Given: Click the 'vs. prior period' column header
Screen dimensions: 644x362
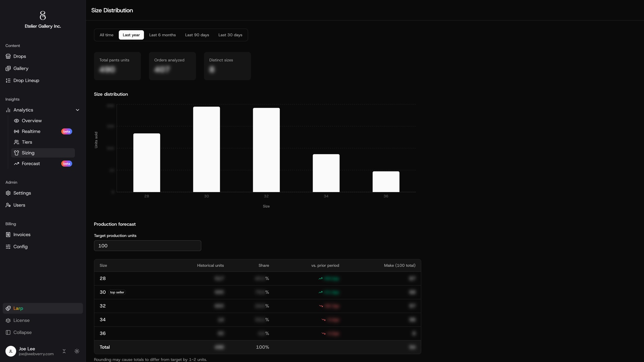Looking at the screenshot, I should (x=325, y=265).
